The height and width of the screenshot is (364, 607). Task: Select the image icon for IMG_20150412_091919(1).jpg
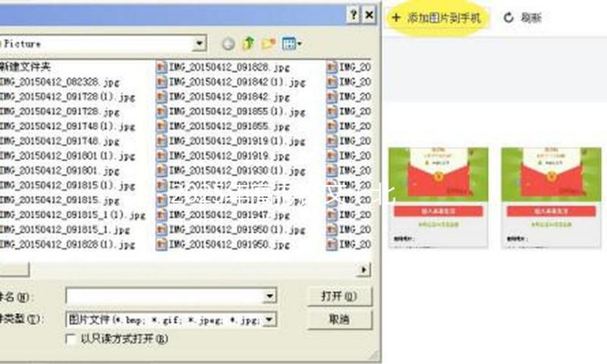(162, 141)
